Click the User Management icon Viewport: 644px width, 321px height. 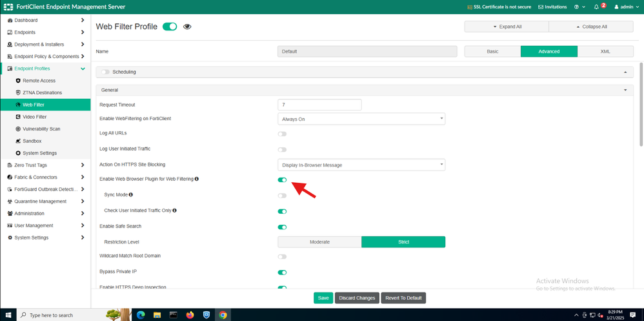(10, 225)
